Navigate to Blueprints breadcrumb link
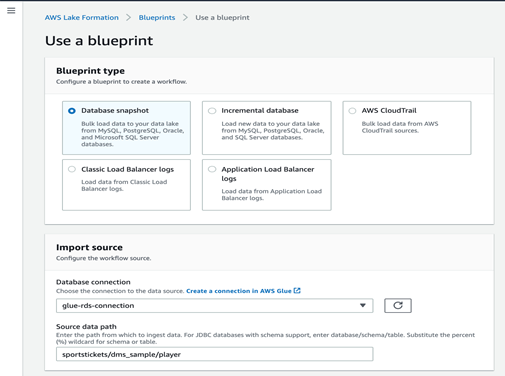This screenshot has width=505, height=376. (x=157, y=17)
